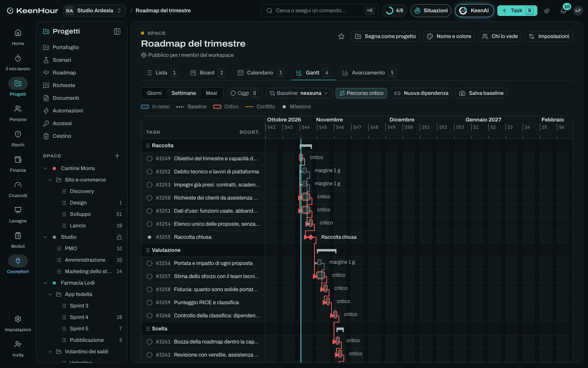The image size is (588, 368).
Task: Collapse the Sito e-commerce folder
Action: [50, 180]
